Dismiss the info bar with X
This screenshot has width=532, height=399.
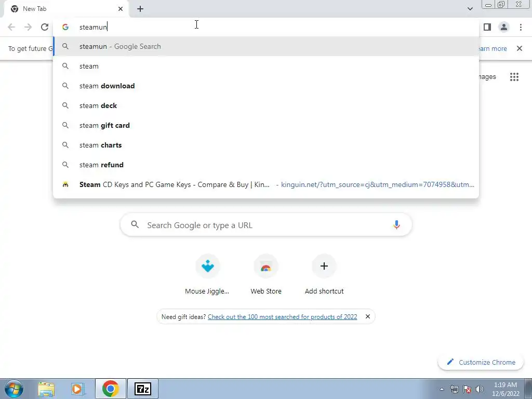[519, 48]
